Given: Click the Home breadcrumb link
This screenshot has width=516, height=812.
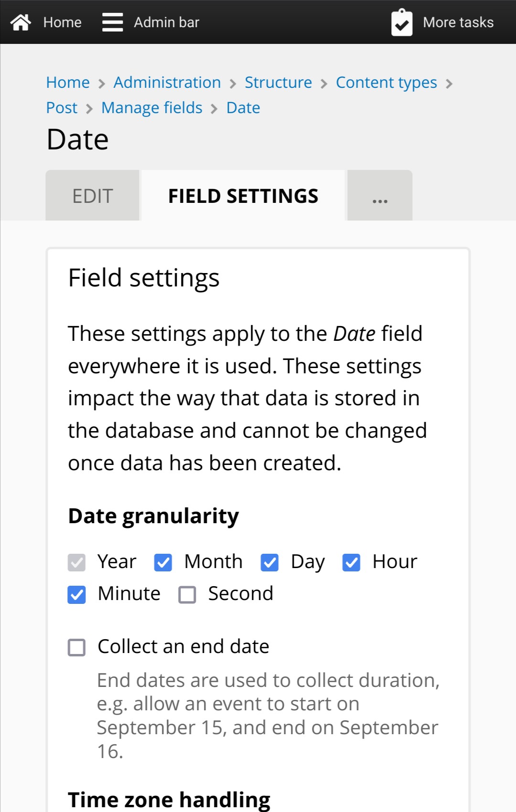Looking at the screenshot, I should pos(68,83).
